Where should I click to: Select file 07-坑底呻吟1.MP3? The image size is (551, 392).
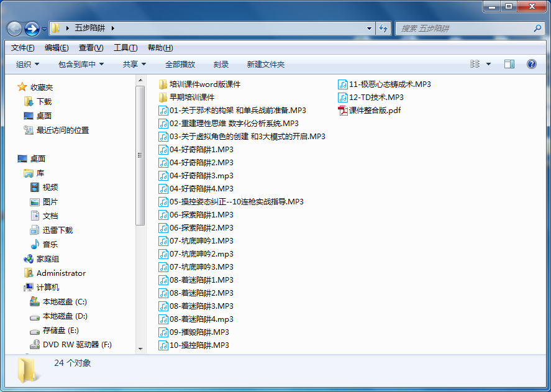pos(196,241)
